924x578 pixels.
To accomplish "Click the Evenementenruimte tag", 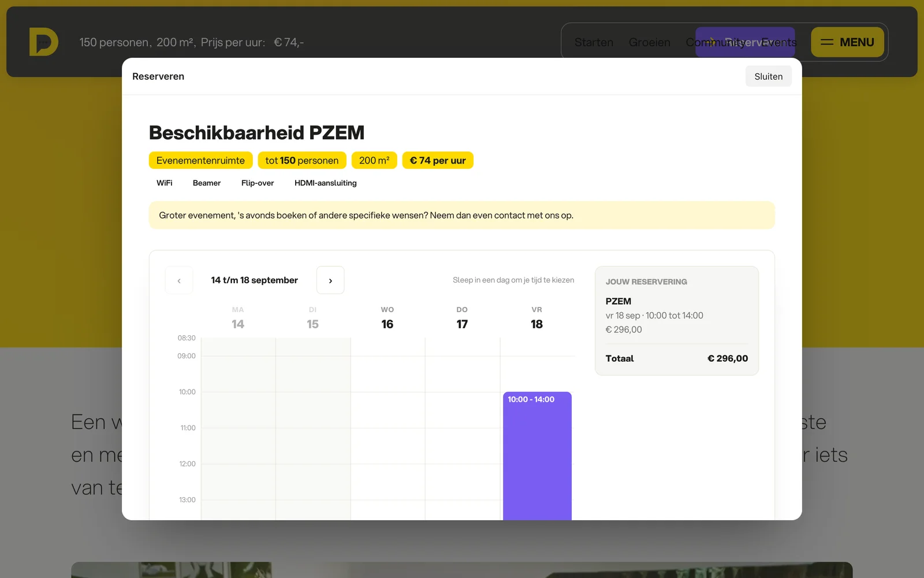I will [x=200, y=160].
